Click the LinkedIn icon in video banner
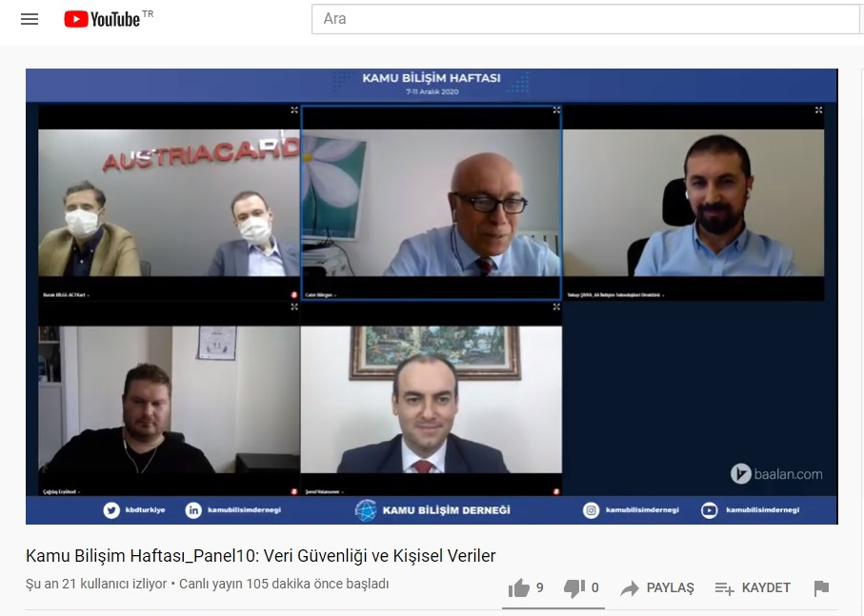This screenshot has width=864, height=616. tap(193, 510)
